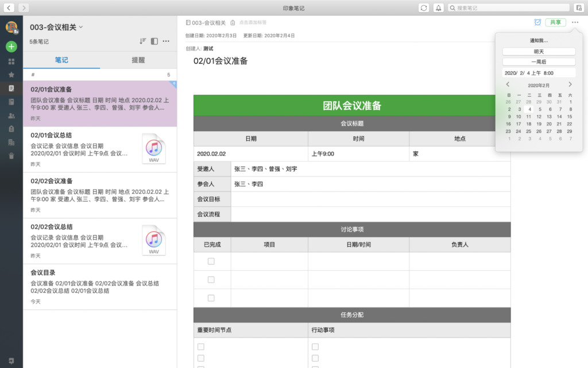The width and height of the screenshot is (588, 368).
Task: Click the reminder alarm clock icon
Action: click(x=537, y=22)
